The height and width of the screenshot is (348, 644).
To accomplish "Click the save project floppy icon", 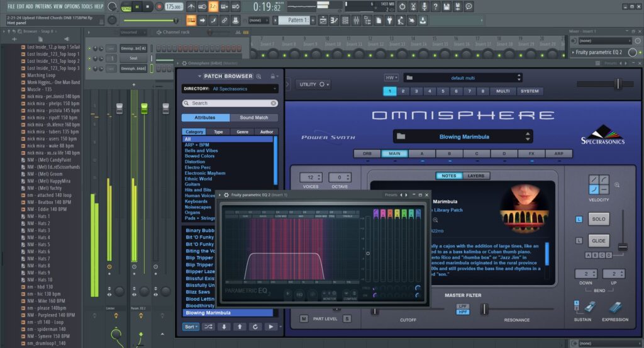I will click(x=447, y=6).
